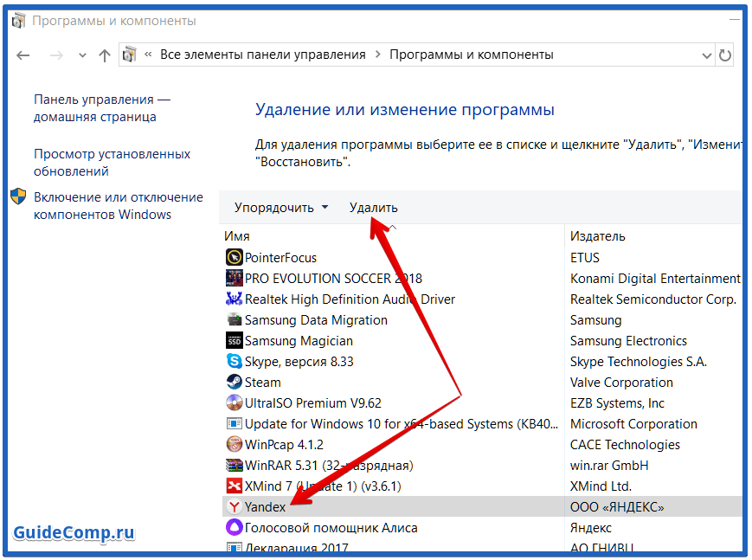Click publisher ETUS cell
Image resolution: width=752 pixels, height=560 pixels.
pyautogui.click(x=585, y=258)
